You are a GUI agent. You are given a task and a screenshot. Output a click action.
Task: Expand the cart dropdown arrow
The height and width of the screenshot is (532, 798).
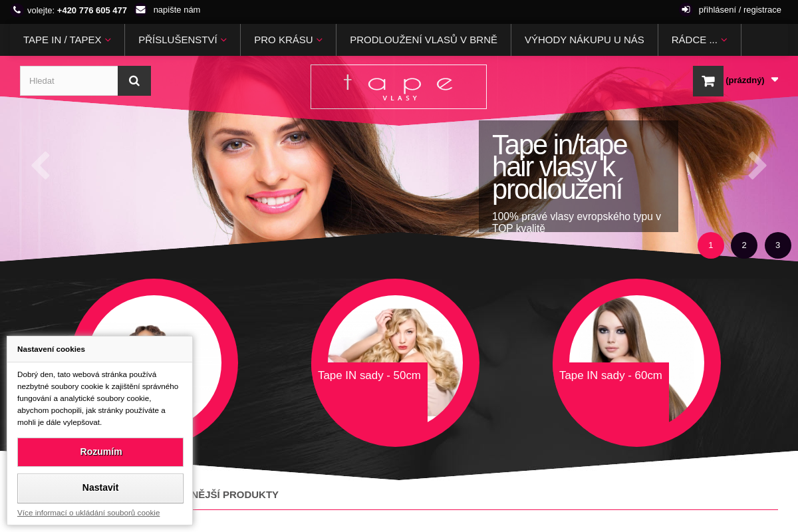pyautogui.click(x=775, y=80)
